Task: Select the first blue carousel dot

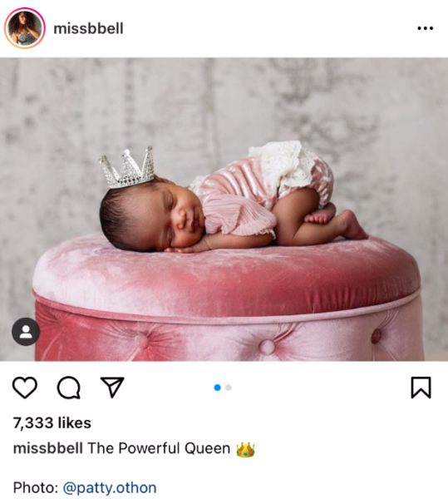Action: tap(218, 388)
